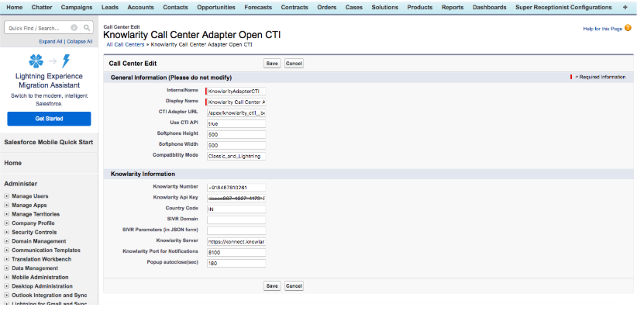The image size is (644, 332).
Task: Go to the Leads tab
Action: tap(110, 8)
